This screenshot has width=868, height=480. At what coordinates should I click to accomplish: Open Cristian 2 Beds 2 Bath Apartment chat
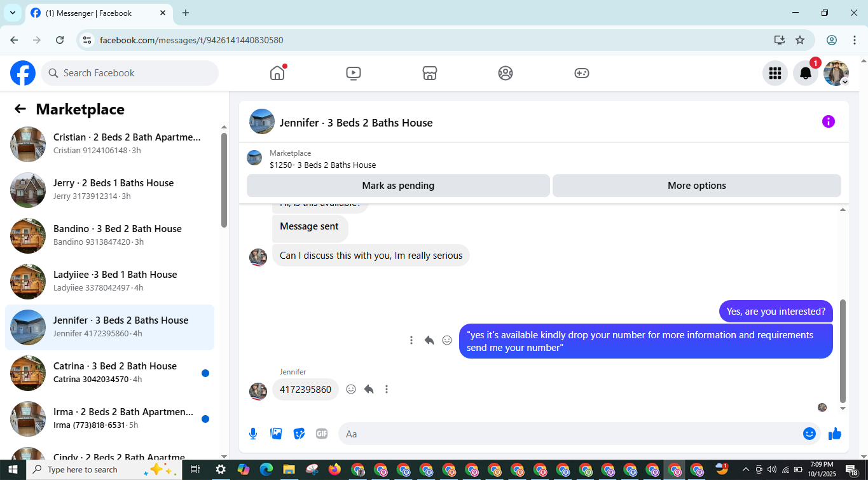tap(109, 144)
